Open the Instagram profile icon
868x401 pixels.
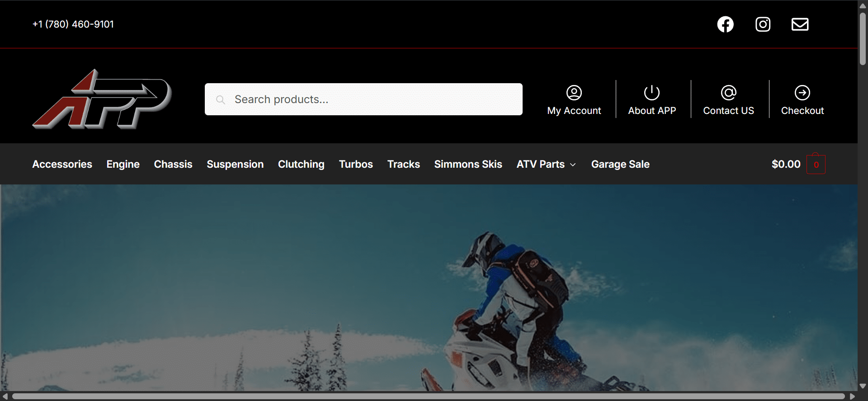tap(763, 24)
